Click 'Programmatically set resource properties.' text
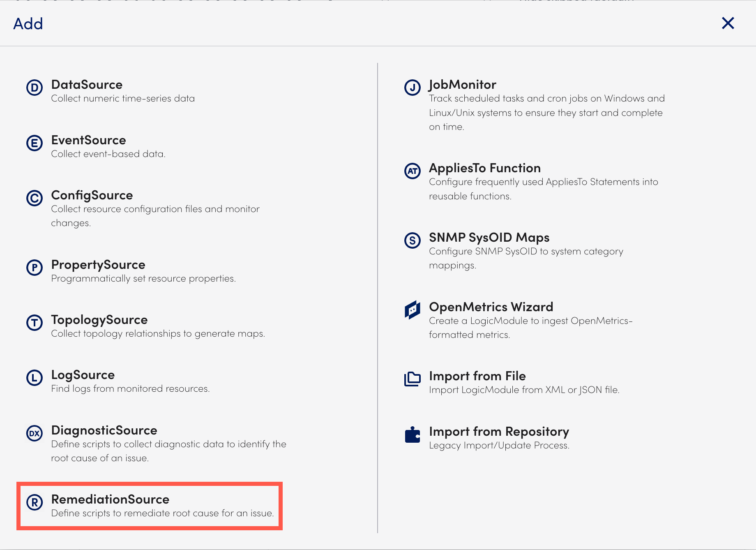This screenshot has height=550, width=756. pos(143,279)
